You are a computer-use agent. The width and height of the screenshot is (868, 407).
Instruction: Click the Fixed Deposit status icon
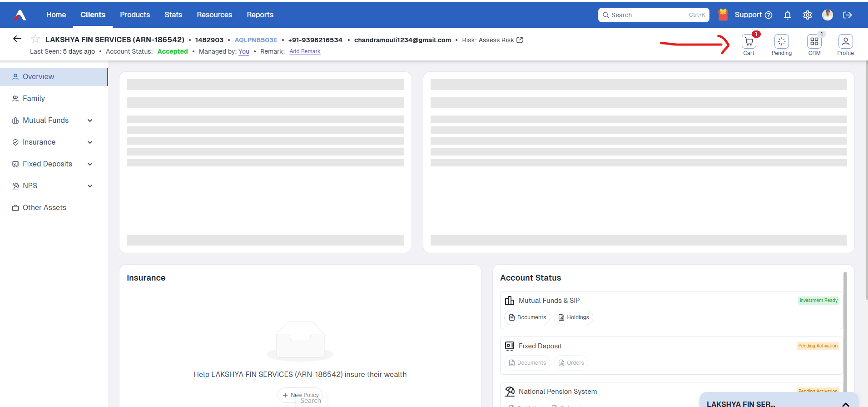(x=510, y=346)
